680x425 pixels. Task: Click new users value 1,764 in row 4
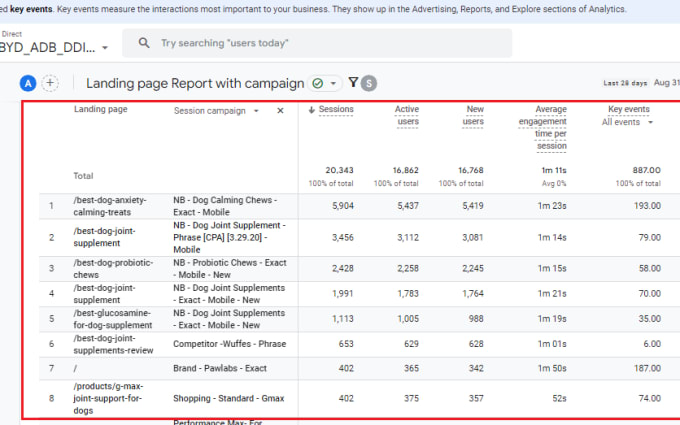coord(473,294)
